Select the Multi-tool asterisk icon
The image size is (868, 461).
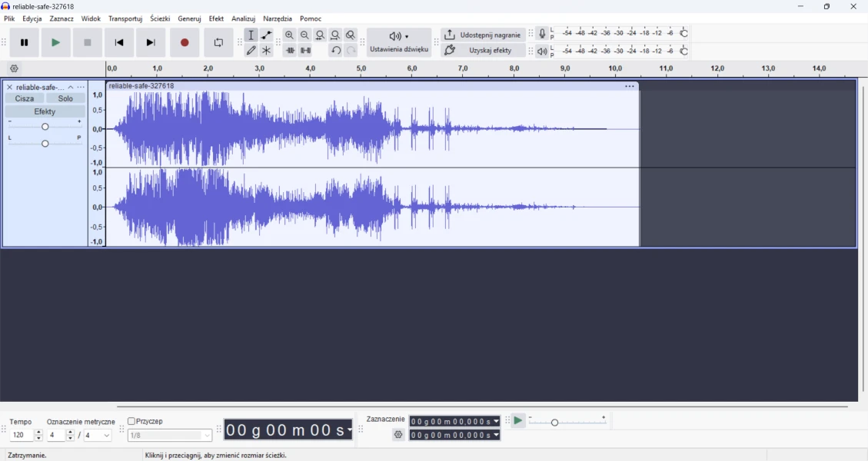pos(267,51)
